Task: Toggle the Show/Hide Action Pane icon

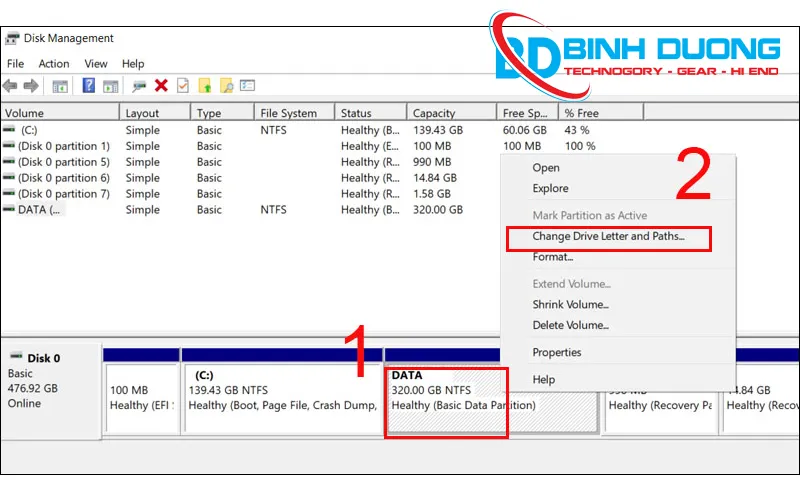Action: 110,86
